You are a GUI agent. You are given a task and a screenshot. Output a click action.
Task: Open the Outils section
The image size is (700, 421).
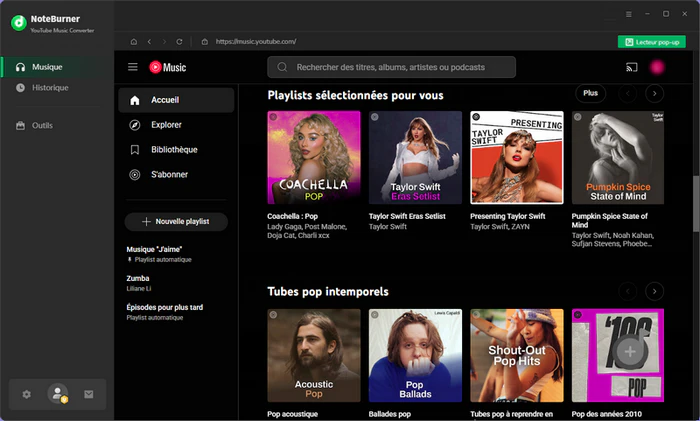(42, 125)
